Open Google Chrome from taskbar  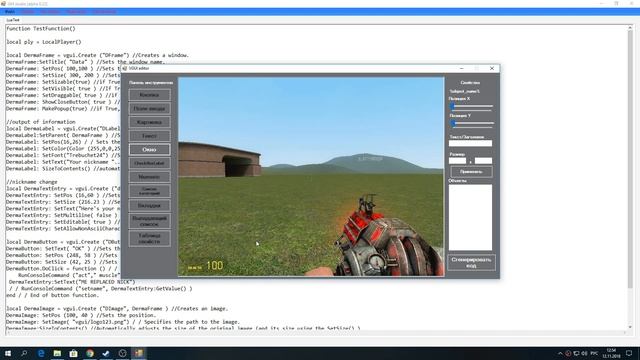(90, 353)
